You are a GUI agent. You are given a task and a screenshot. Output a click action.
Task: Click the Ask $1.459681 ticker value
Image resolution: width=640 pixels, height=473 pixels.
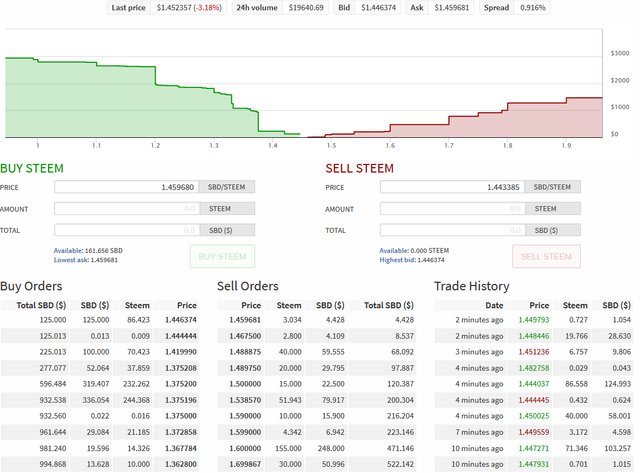451,7
